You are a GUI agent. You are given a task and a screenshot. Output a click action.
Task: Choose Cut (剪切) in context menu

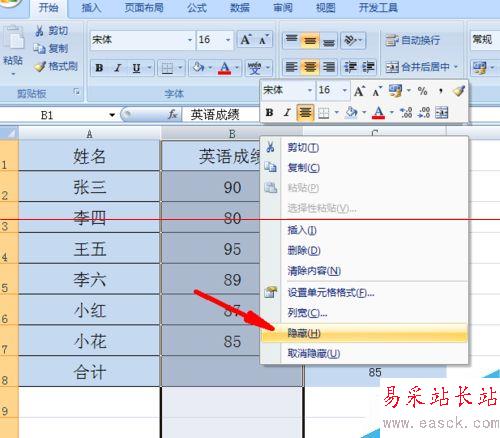click(x=364, y=147)
